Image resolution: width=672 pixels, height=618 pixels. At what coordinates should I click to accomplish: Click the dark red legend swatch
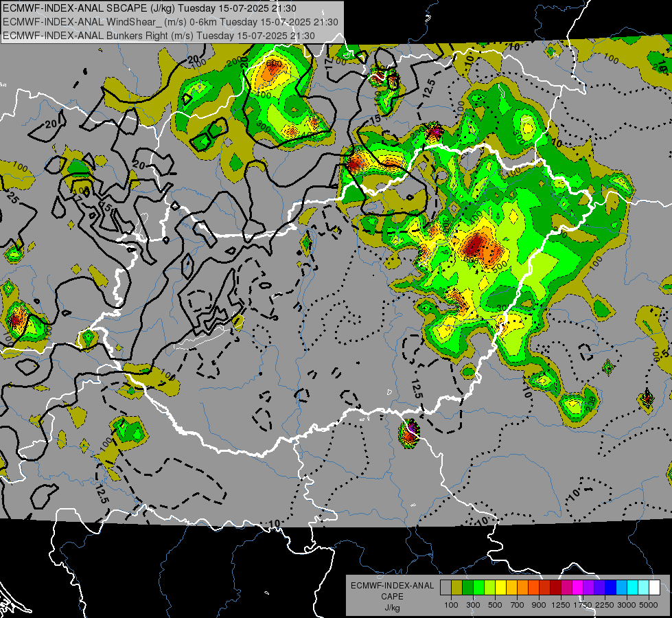pyautogui.click(x=556, y=588)
